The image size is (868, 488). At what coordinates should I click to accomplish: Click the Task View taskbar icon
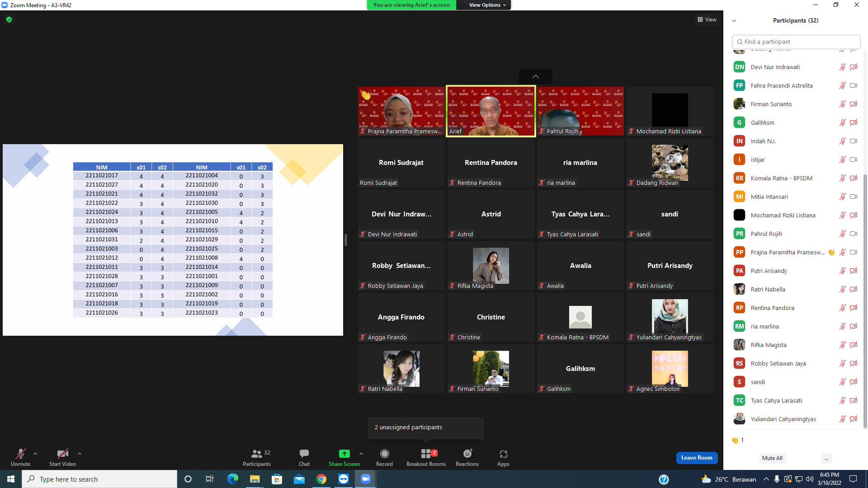click(x=210, y=479)
